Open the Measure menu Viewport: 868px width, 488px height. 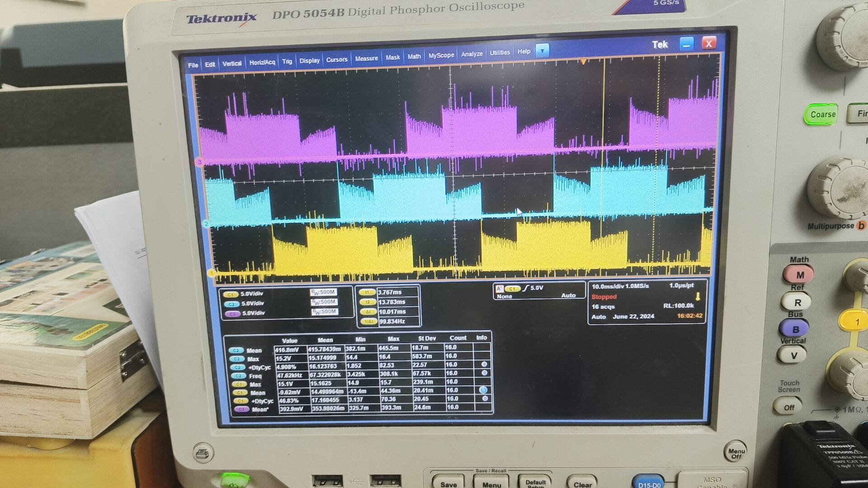click(x=366, y=59)
